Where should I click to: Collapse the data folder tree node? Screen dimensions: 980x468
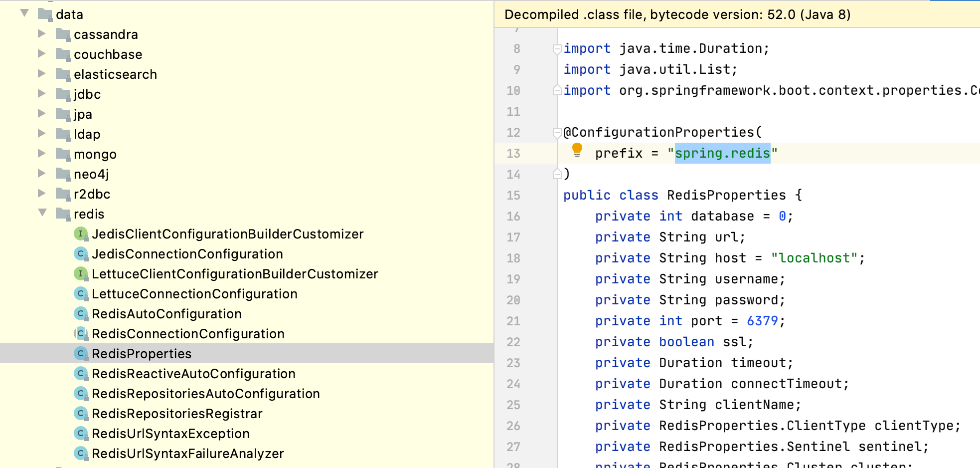[x=24, y=13]
